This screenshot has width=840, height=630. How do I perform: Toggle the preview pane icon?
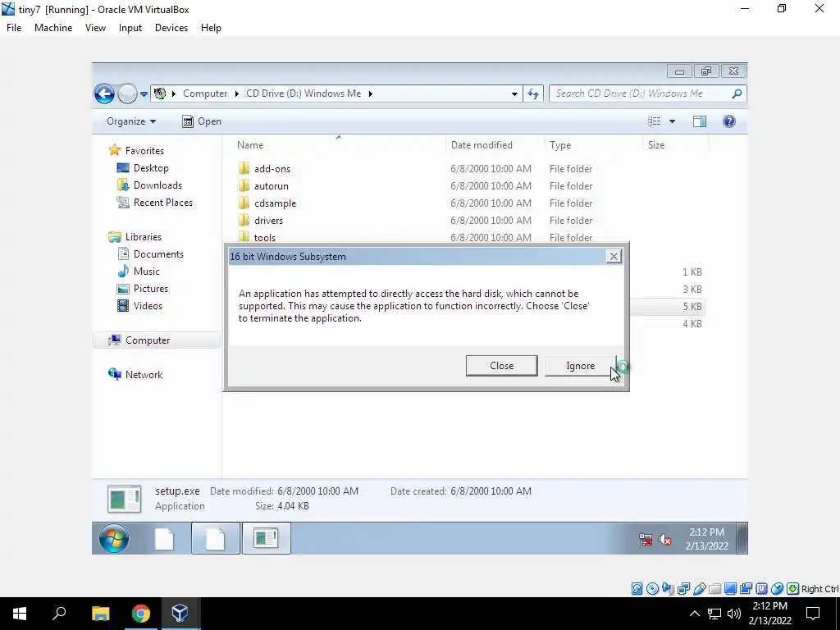pos(700,121)
